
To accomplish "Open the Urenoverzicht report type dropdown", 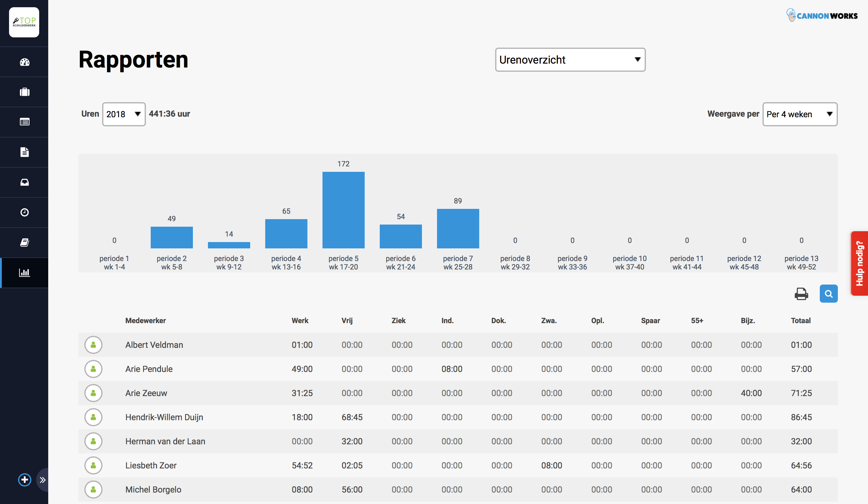I will click(571, 60).
